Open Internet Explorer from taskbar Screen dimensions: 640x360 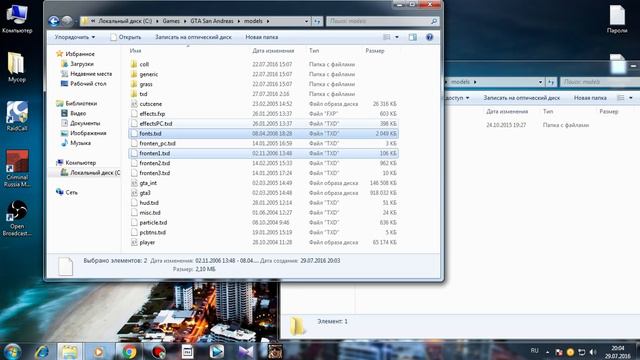42,351
